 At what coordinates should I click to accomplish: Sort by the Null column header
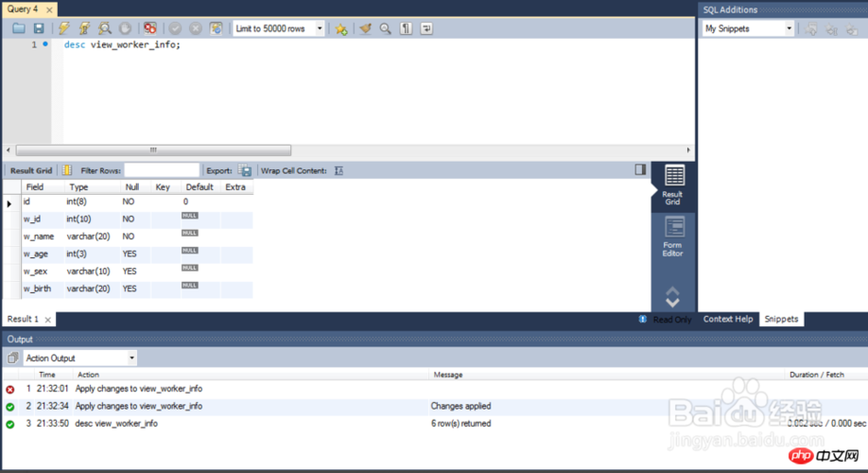[135, 187]
